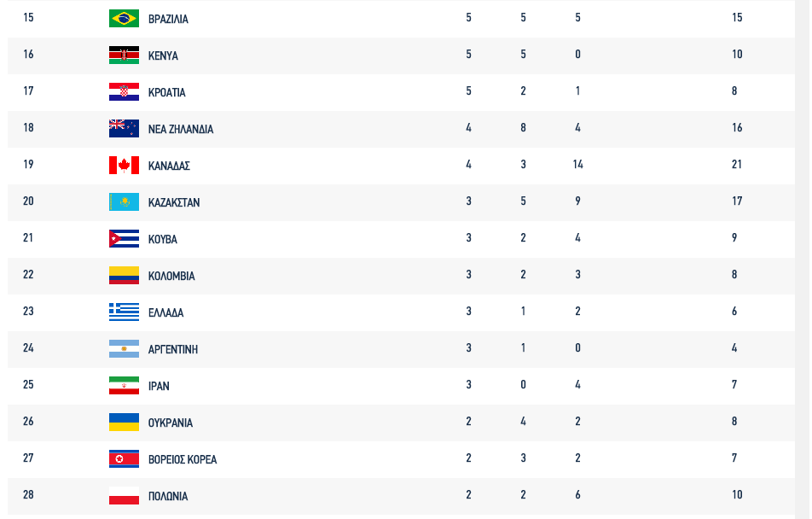Image resolution: width=812 pixels, height=519 pixels.
Task: Select the ΕΛΛΑΔΑ country name
Action: pos(165,313)
